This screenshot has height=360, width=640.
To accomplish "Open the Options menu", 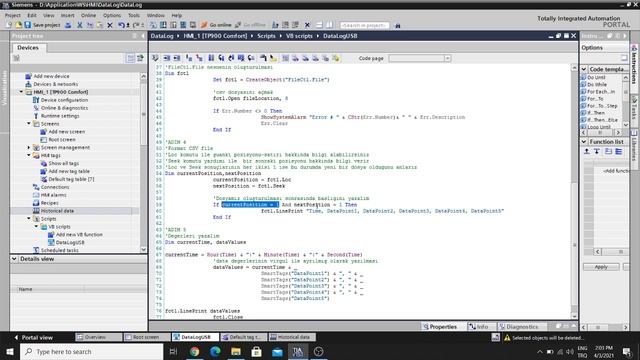I will [x=112, y=15].
